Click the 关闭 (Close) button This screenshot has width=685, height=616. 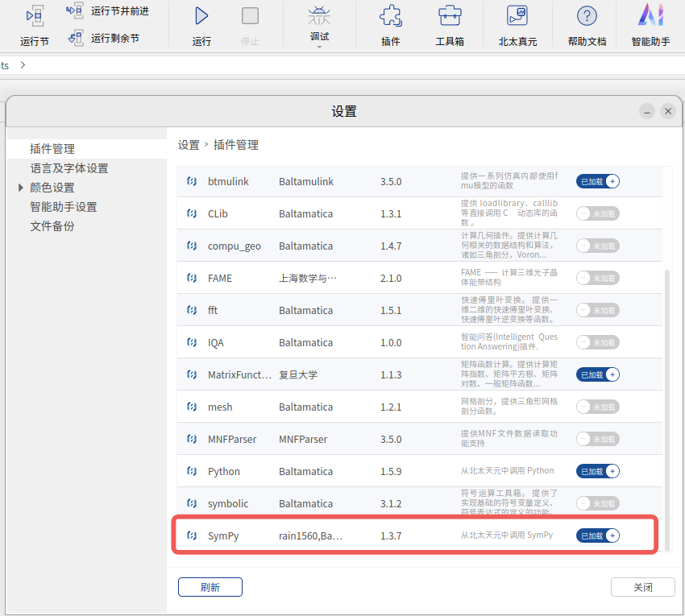(642, 587)
